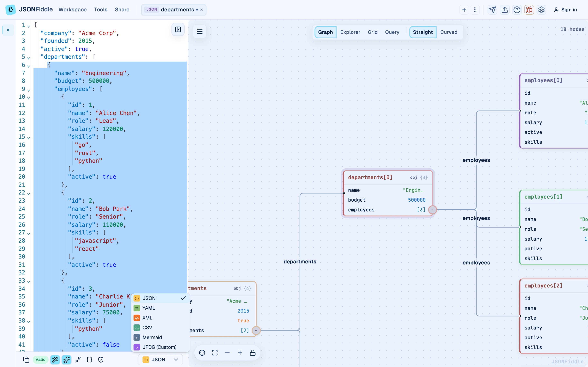This screenshot has height=367, width=588.
Task: Open the JSON format dropdown
Action: click(160, 359)
